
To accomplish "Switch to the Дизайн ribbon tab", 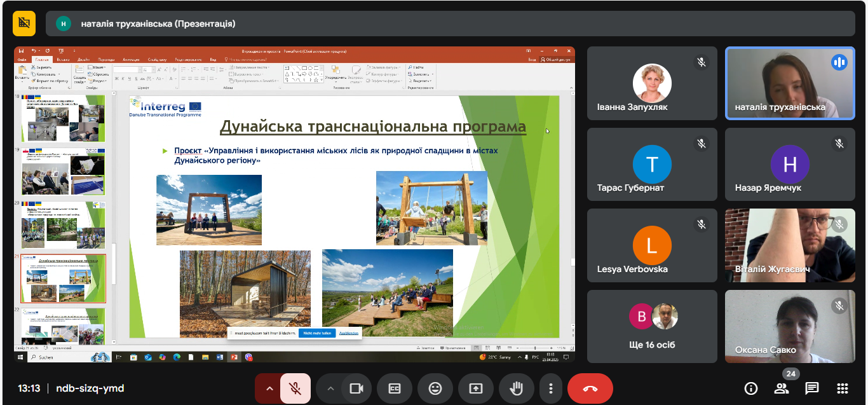I will (83, 60).
